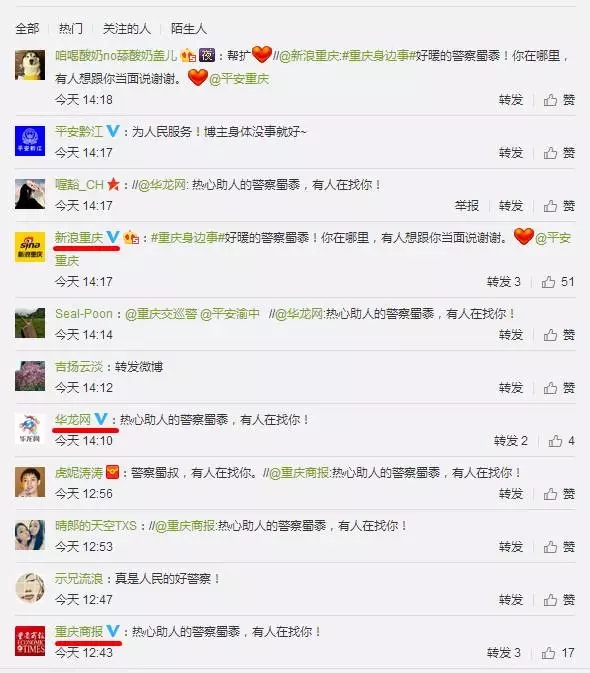Repost 华龙网 post via 转发 2
Image resolution: width=590 pixels, height=673 pixels.
point(511,441)
